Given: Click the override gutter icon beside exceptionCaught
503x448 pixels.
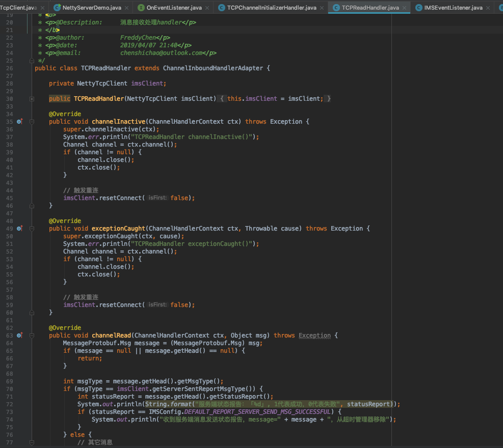Looking at the screenshot, I should pyautogui.click(x=19, y=229).
